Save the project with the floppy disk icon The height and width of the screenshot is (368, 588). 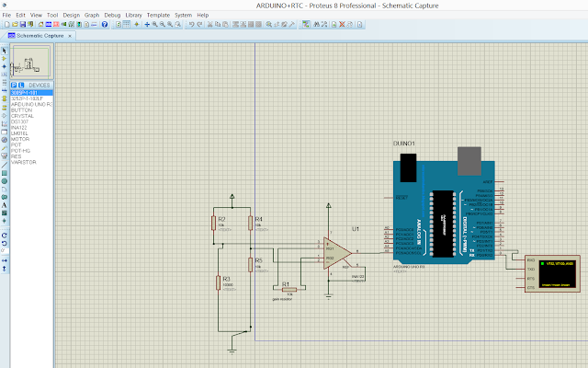click(x=23, y=25)
